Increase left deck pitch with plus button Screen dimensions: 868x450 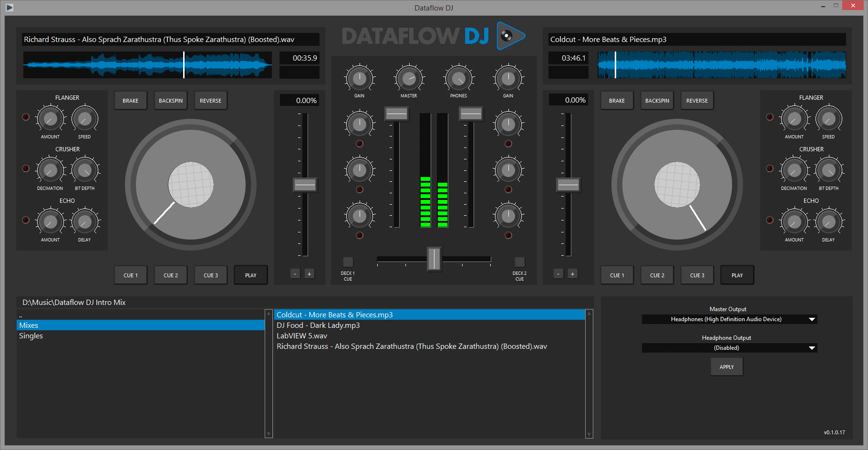[310, 273]
